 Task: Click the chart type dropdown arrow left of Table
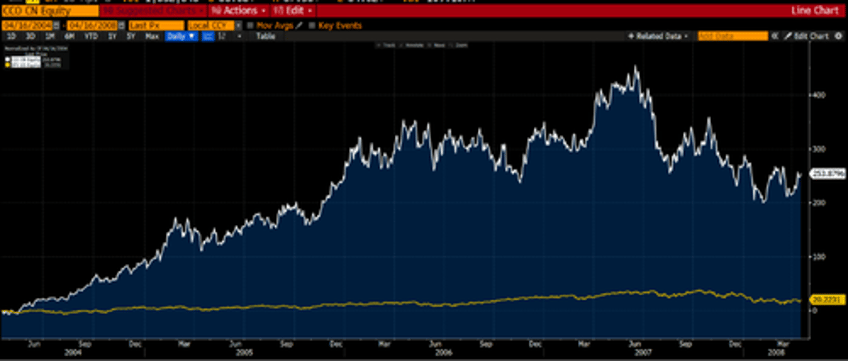[240, 36]
